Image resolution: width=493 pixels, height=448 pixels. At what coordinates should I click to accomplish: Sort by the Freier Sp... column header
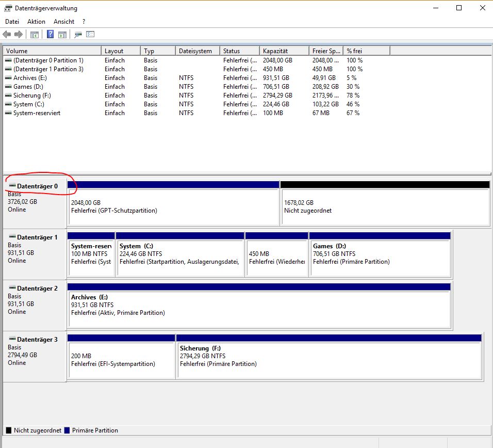[326, 51]
